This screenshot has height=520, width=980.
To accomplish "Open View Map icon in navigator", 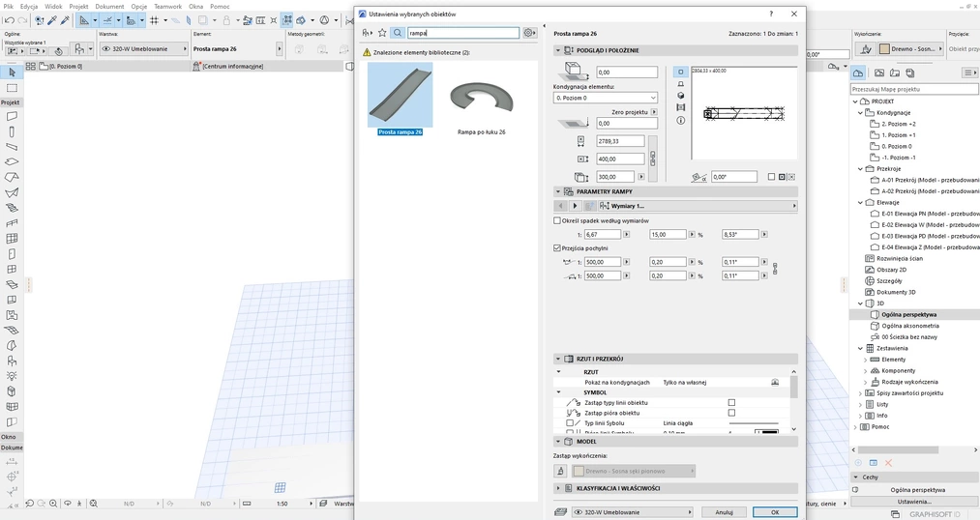I will point(878,73).
